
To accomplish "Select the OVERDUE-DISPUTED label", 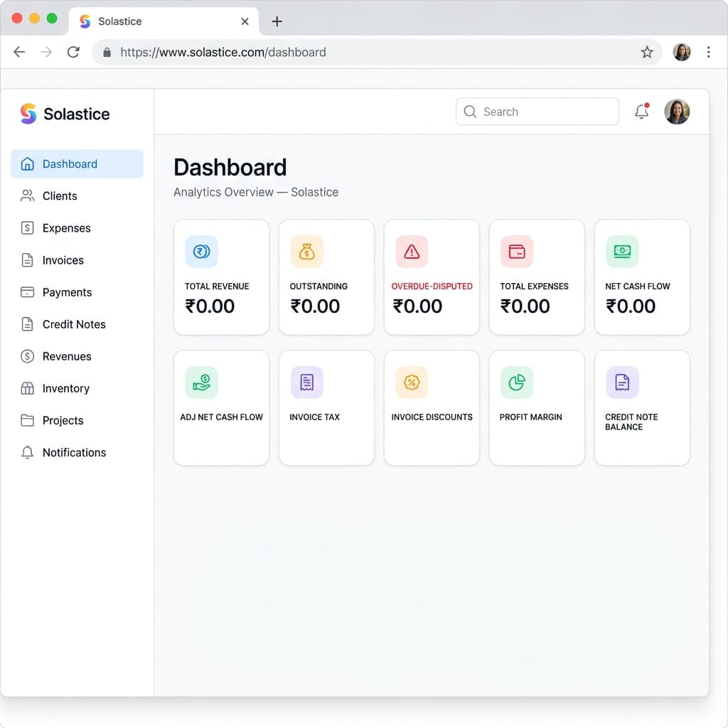I will tap(432, 286).
